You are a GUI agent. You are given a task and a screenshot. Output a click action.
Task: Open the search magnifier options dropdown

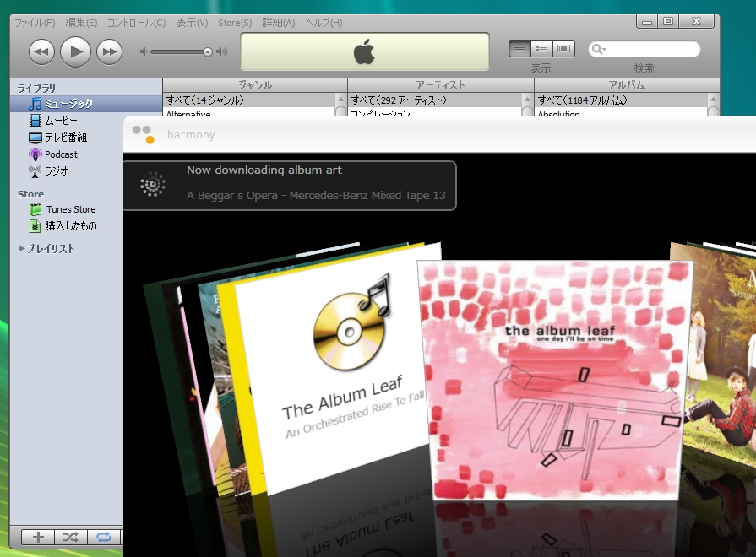click(x=599, y=49)
